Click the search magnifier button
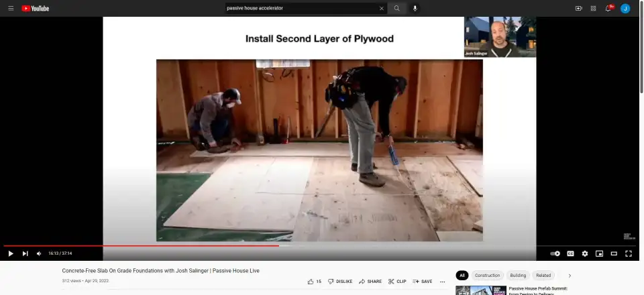644x295 pixels. click(397, 8)
